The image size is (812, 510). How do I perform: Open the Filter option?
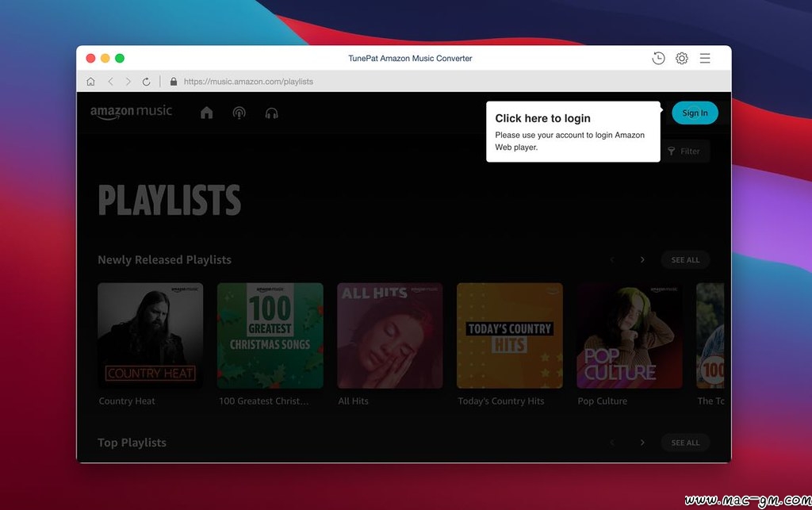click(x=684, y=151)
